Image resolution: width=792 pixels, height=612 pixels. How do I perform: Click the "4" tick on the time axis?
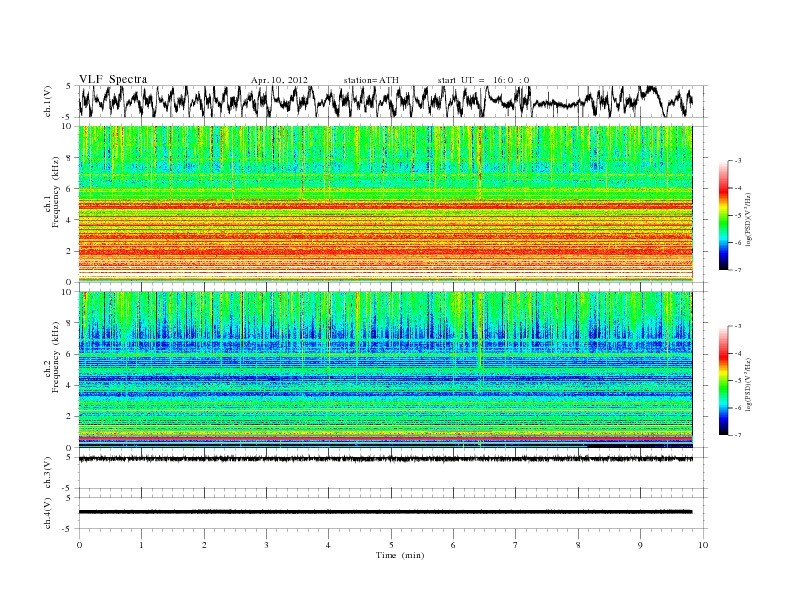pos(328,545)
